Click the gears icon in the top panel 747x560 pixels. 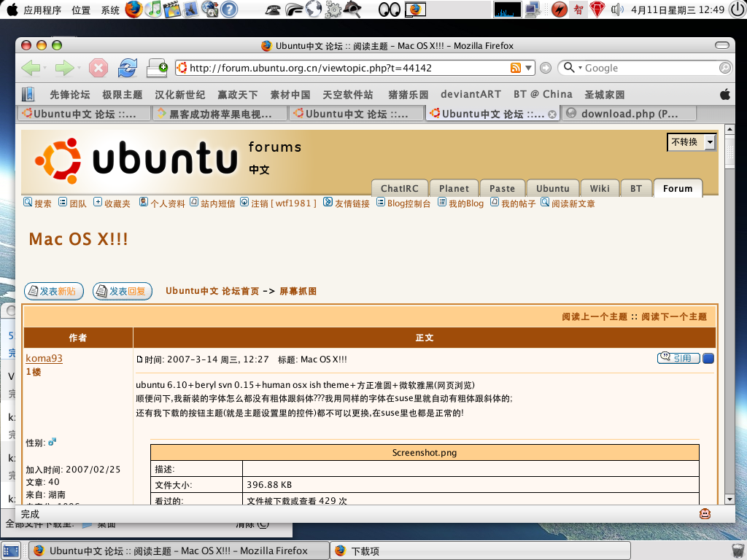(x=333, y=10)
